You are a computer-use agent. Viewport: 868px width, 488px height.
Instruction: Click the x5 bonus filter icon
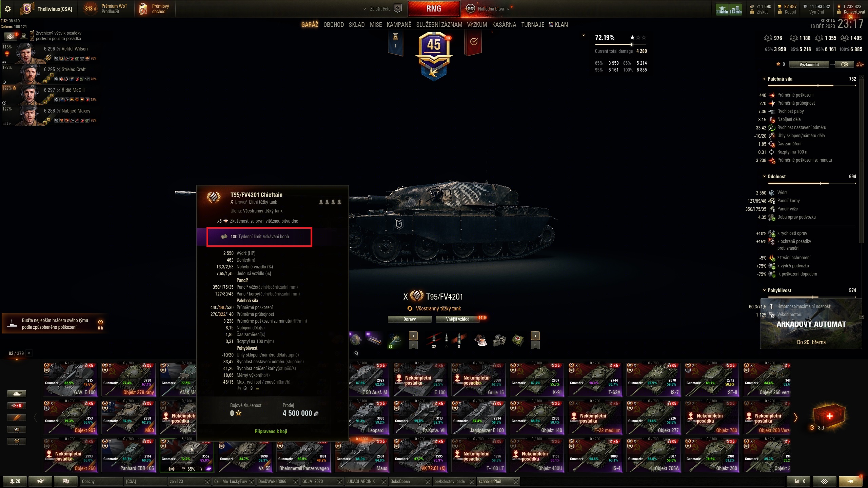[17, 406]
